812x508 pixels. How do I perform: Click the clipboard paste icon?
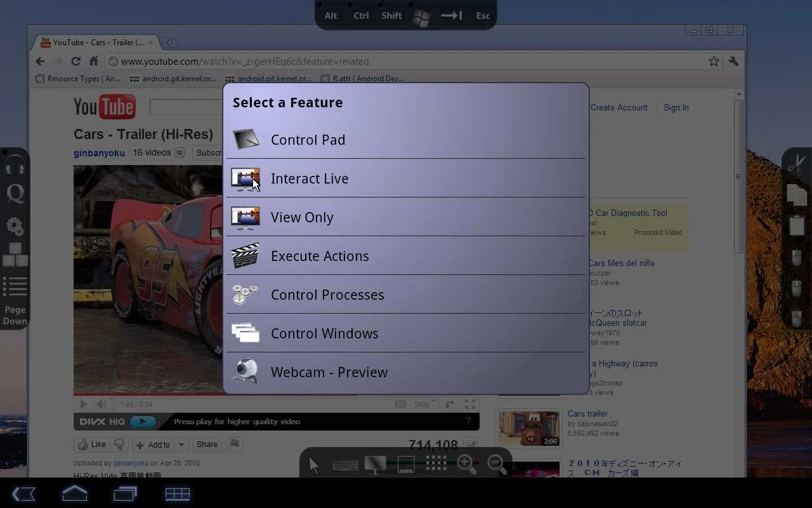pyautogui.click(x=797, y=225)
